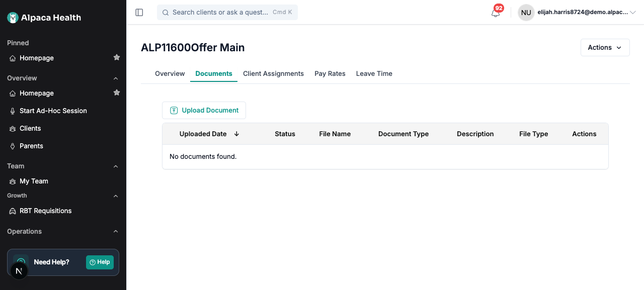Click the Alpaca Health logo
Image resolution: width=644 pixels, height=290 pixels.
tap(44, 18)
